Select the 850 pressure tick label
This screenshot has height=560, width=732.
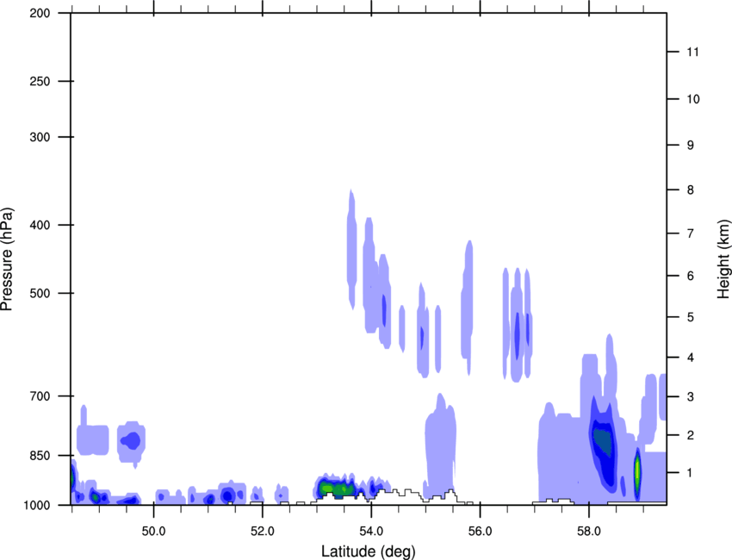point(40,456)
